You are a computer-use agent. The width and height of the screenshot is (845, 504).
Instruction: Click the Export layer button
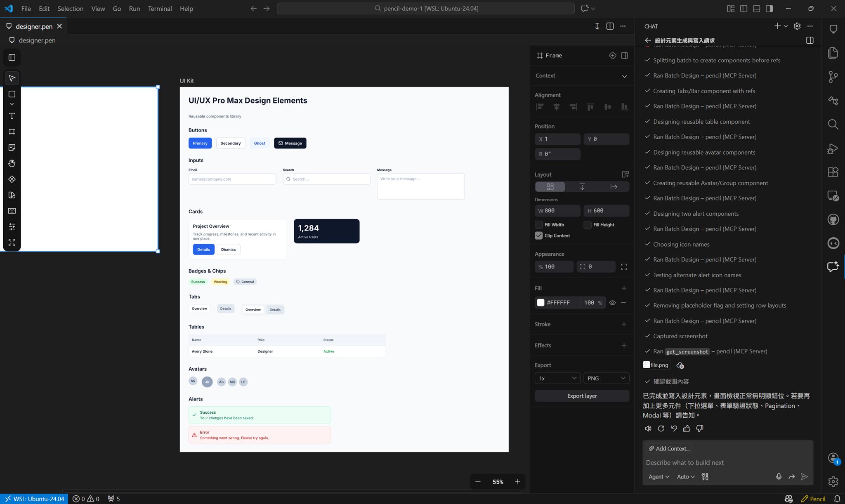click(x=582, y=396)
